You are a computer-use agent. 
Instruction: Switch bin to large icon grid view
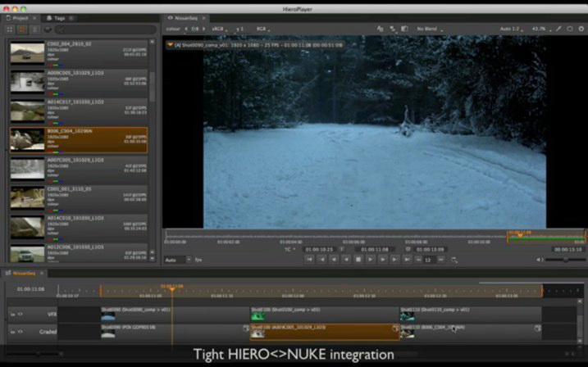coord(10,29)
